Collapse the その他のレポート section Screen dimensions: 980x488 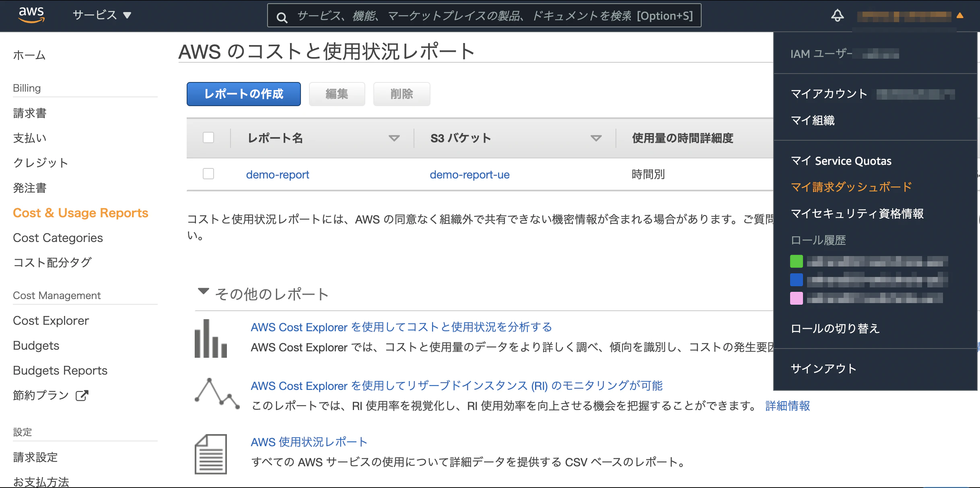click(204, 291)
